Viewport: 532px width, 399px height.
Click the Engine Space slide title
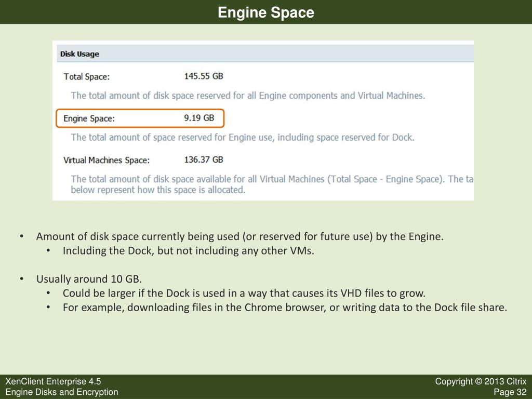pos(265,12)
